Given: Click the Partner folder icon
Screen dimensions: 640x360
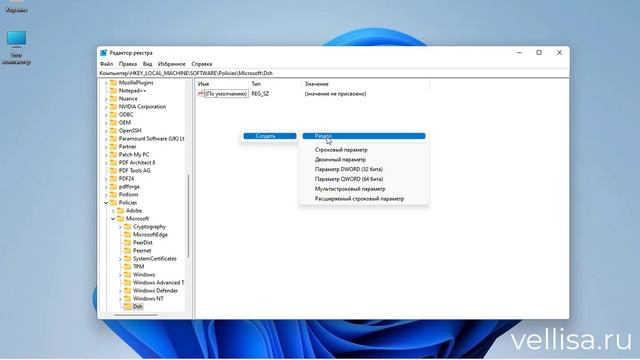Looking at the screenshot, I should (113, 147).
